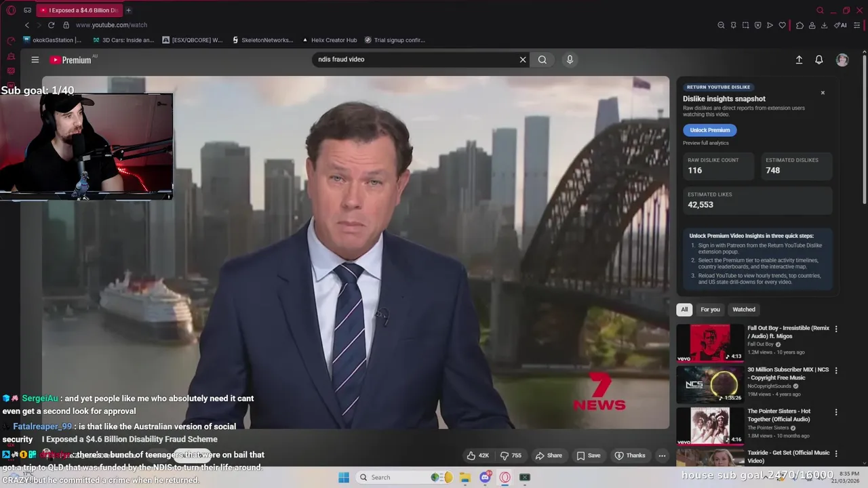Open Taxiride - Get Set video title

point(788,457)
